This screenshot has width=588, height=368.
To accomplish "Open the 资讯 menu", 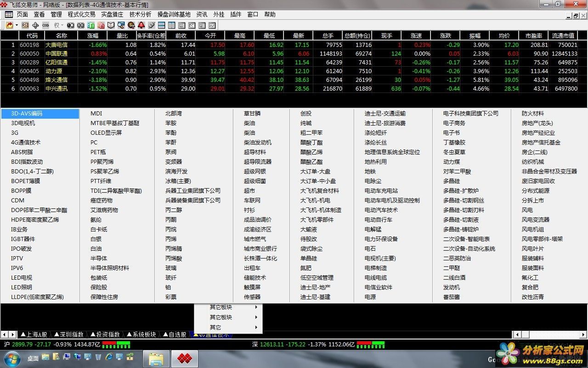I will click(202, 14).
